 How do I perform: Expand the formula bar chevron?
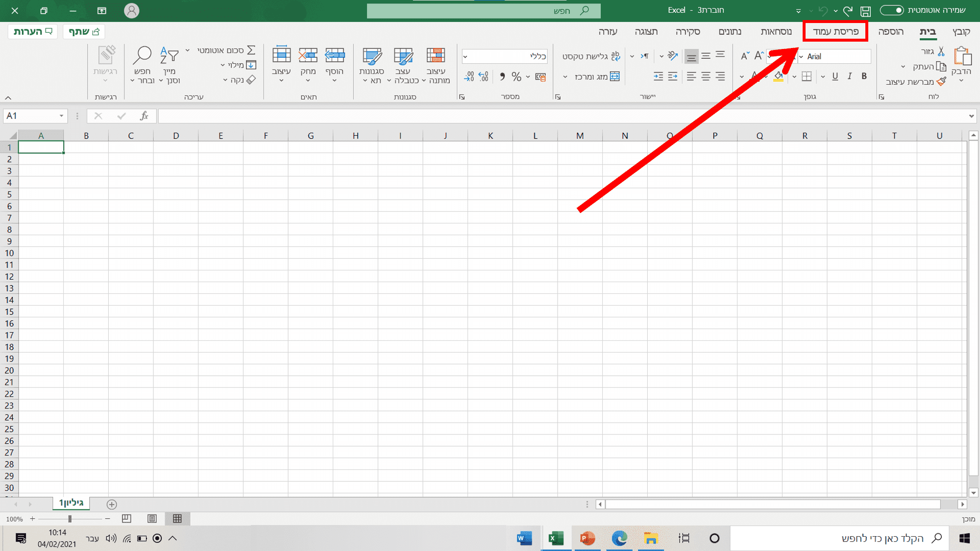tap(971, 116)
